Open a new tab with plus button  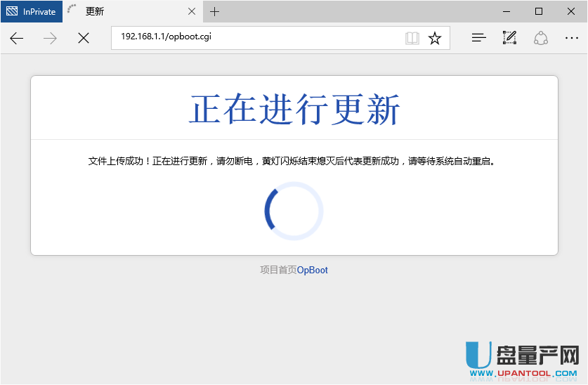point(215,11)
